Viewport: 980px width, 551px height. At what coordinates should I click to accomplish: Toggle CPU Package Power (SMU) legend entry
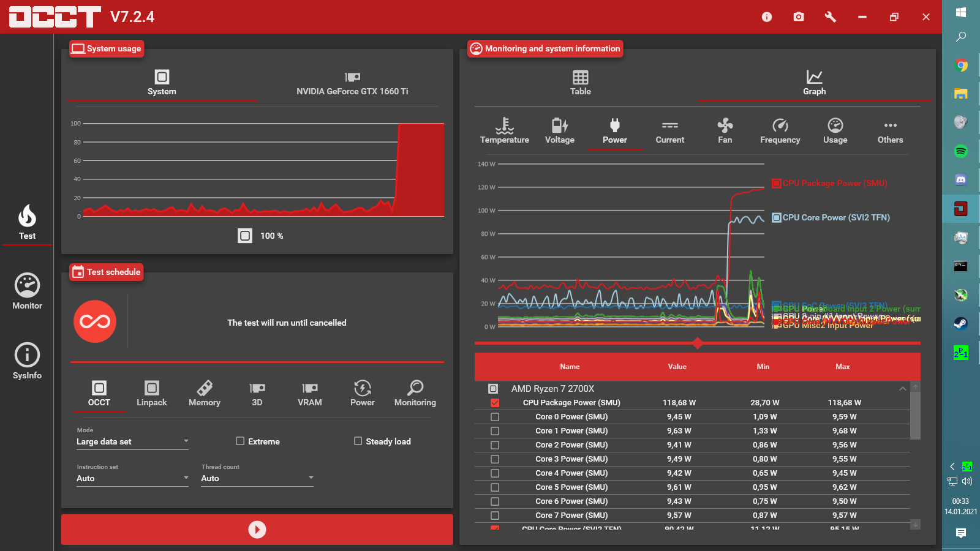click(830, 183)
